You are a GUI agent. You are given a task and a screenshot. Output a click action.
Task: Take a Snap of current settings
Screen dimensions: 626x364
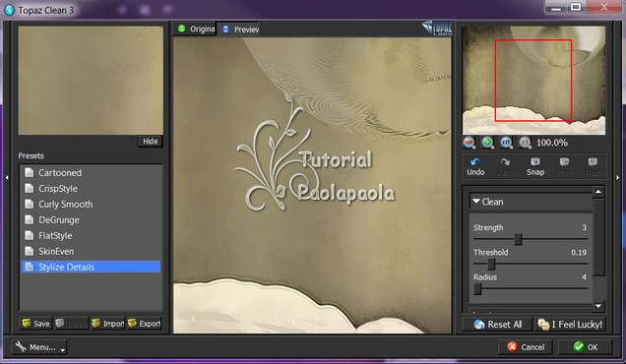[535, 167]
